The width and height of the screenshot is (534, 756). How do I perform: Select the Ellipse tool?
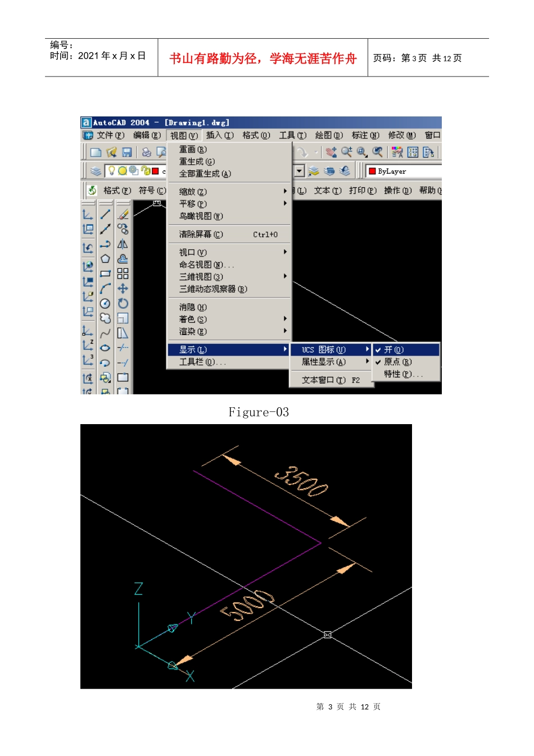[105, 348]
